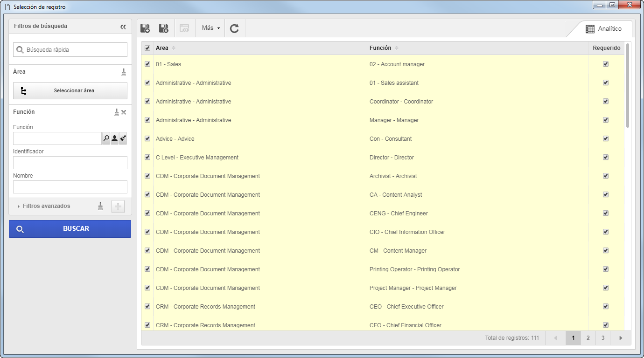Screen dimensions: 644x358
Task: Open the Más dropdown menu
Action: coord(210,28)
